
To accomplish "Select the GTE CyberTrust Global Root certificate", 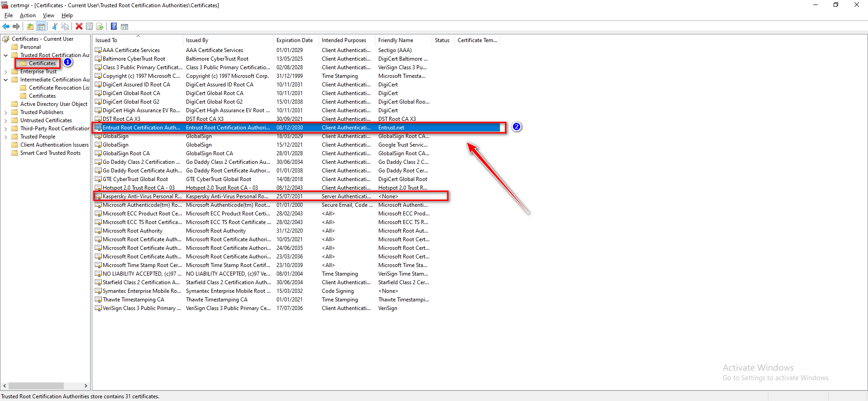I will point(135,179).
